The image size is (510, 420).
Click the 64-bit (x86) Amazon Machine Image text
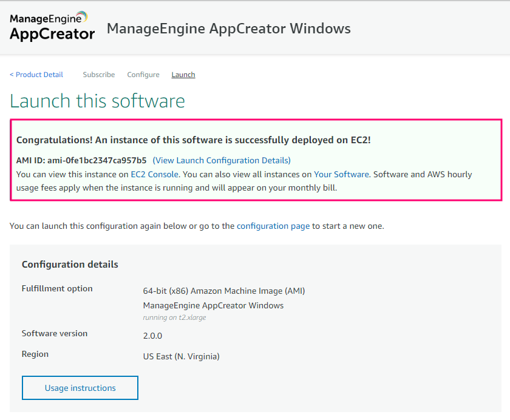[223, 291]
